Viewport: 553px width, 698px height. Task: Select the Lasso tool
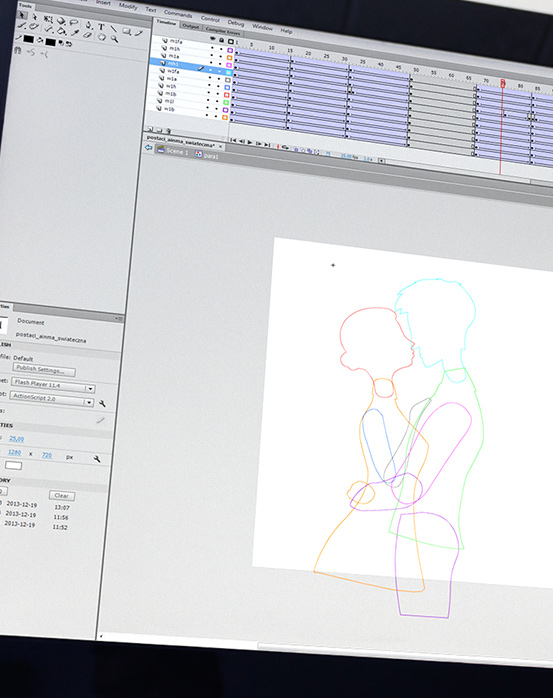73,22
